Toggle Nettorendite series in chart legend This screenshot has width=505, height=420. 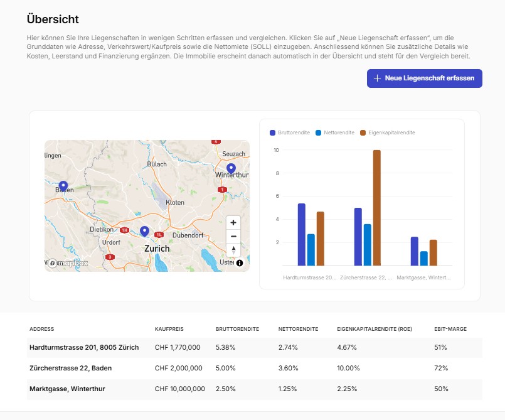(336, 132)
